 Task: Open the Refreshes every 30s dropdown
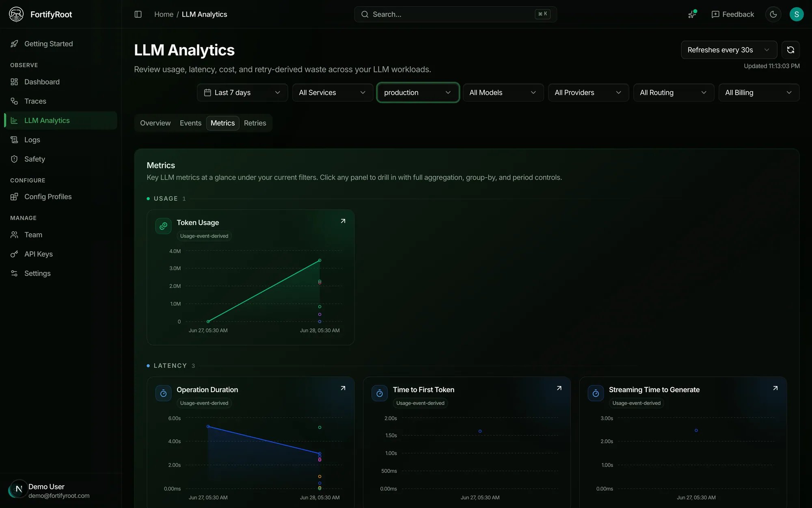pos(729,50)
